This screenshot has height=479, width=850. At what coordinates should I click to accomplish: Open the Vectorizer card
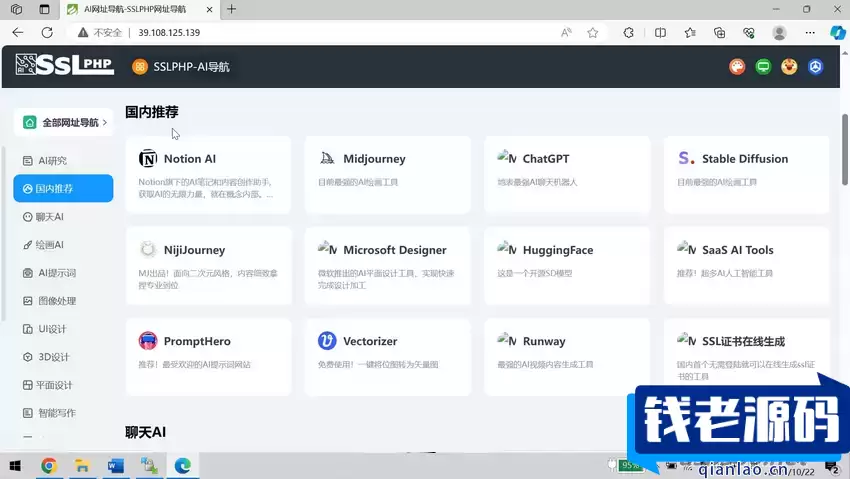pos(388,357)
